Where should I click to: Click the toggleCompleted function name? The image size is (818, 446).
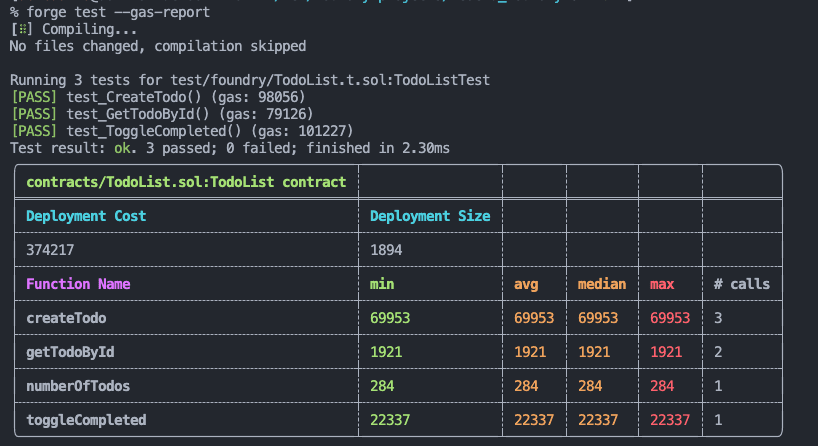[86, 420]
